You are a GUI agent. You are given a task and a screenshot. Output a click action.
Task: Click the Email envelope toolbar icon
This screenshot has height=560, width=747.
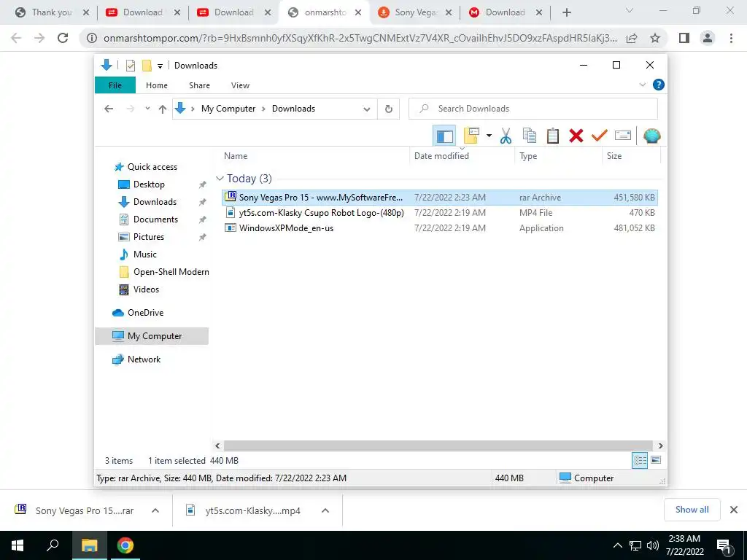click(623, 136)
